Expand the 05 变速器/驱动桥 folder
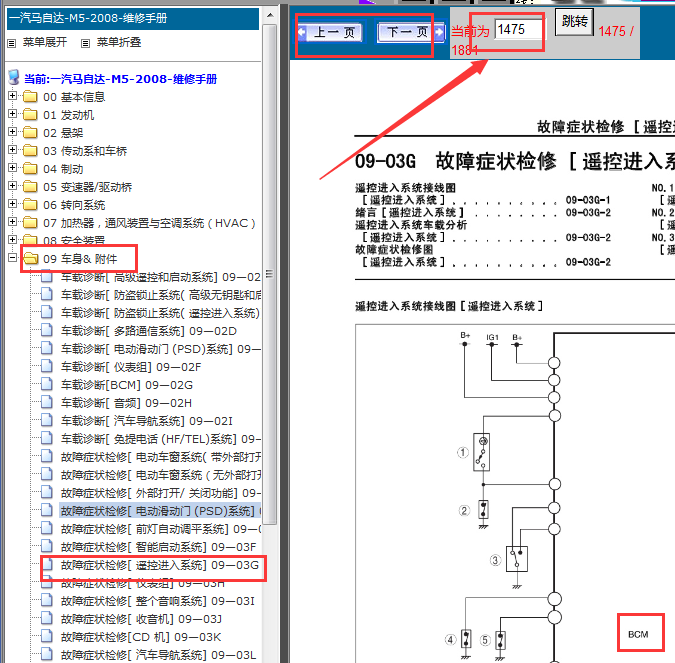675x663 pixels. click(x=12, y=186)
